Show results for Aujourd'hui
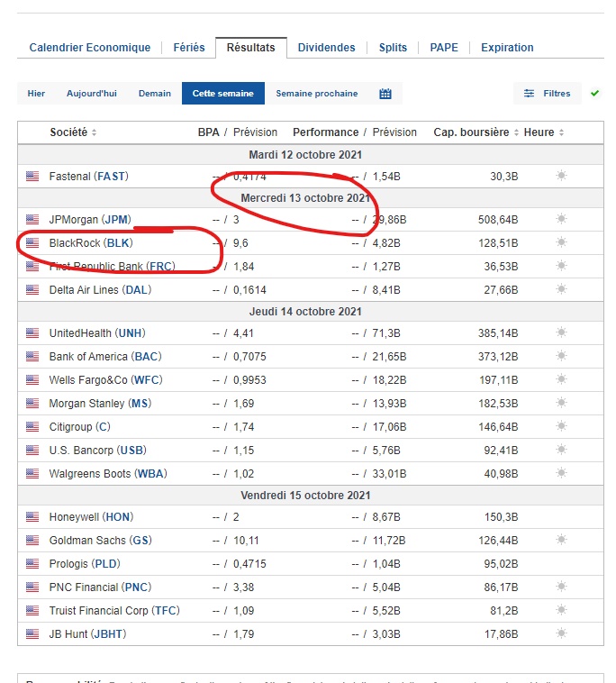The height and width of the screenshot is (683, 616). pos(92,93)
